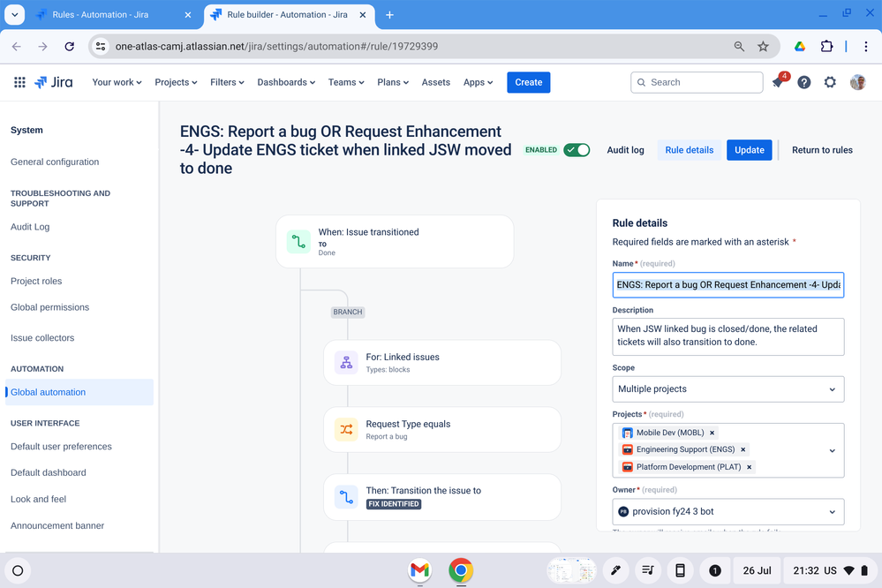Open the Dashboards menu
The height and width of the screenshot is (588, 882).
[286, 82]
